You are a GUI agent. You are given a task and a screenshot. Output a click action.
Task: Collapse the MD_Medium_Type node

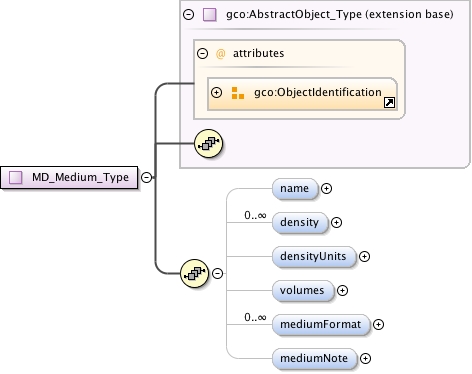146,177
